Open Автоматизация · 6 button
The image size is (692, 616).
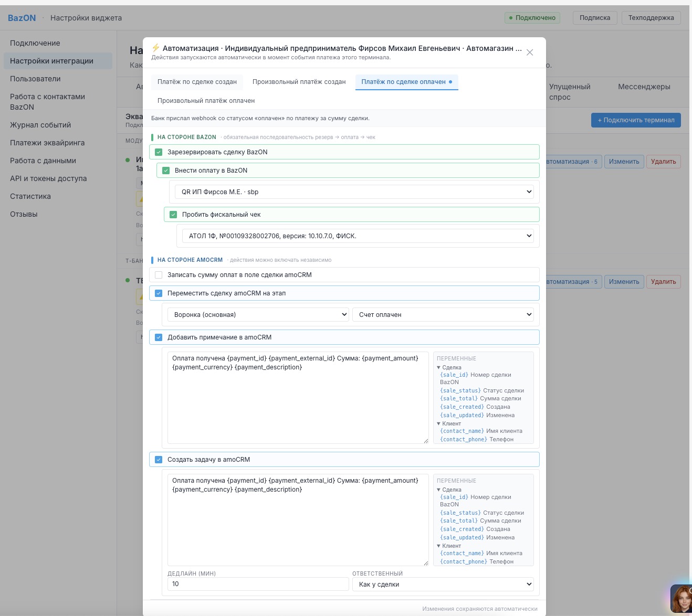(573, 162)
